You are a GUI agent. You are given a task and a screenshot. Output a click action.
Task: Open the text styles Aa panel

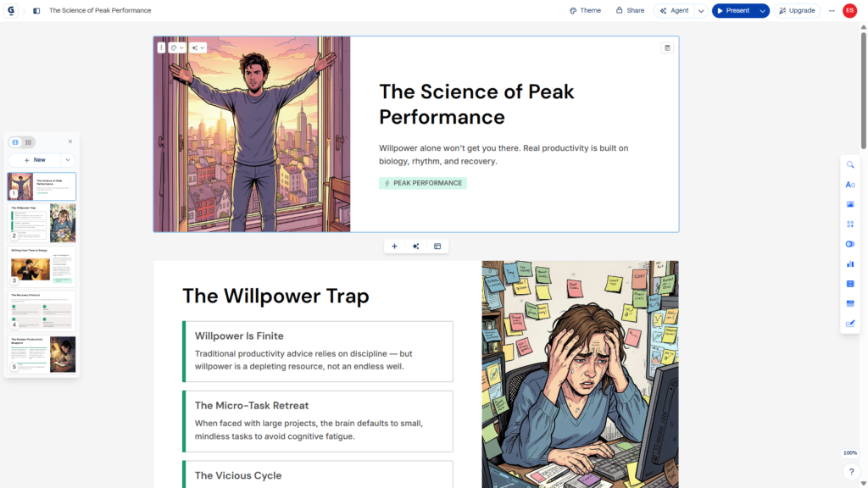pyautogui.click(x=850, y=185)
